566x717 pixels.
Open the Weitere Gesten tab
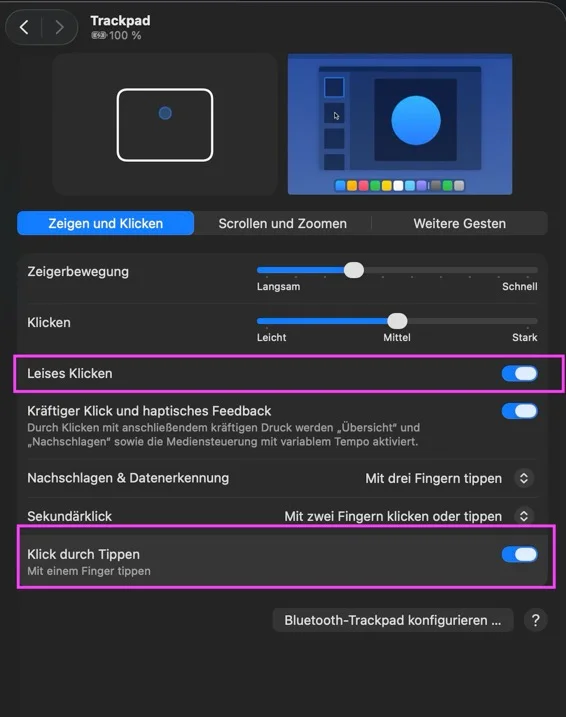point(459,224)
